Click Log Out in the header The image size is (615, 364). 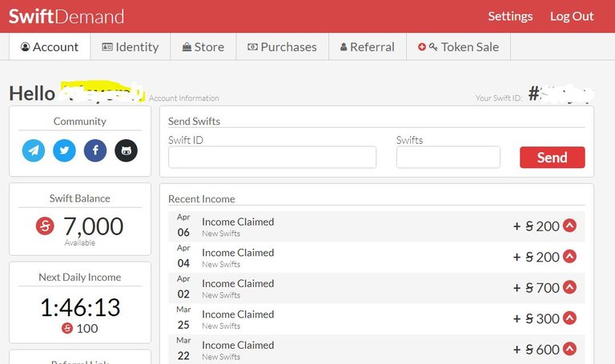(x=572, y=16)
